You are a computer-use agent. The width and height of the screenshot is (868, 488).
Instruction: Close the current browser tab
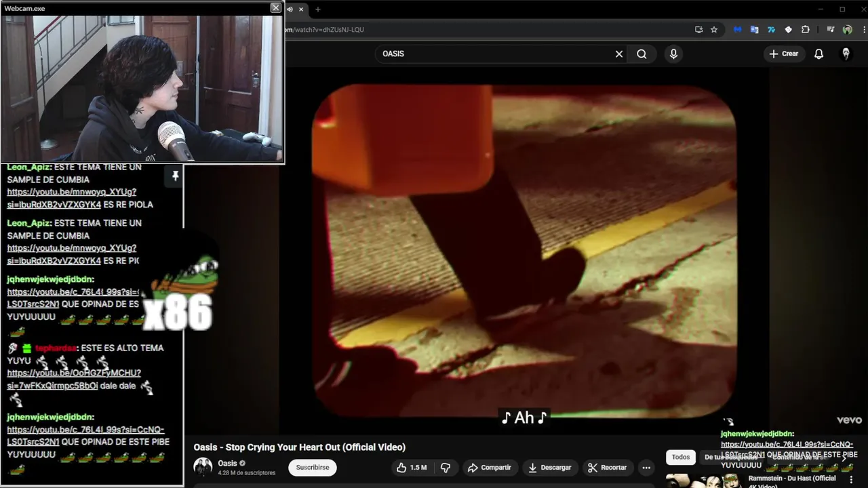tap(301, 9)
